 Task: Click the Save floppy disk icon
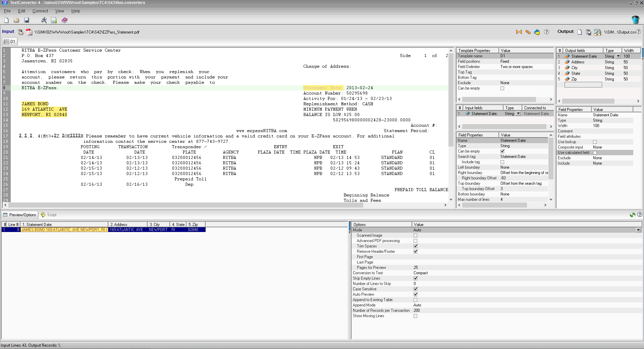point(26,20)
